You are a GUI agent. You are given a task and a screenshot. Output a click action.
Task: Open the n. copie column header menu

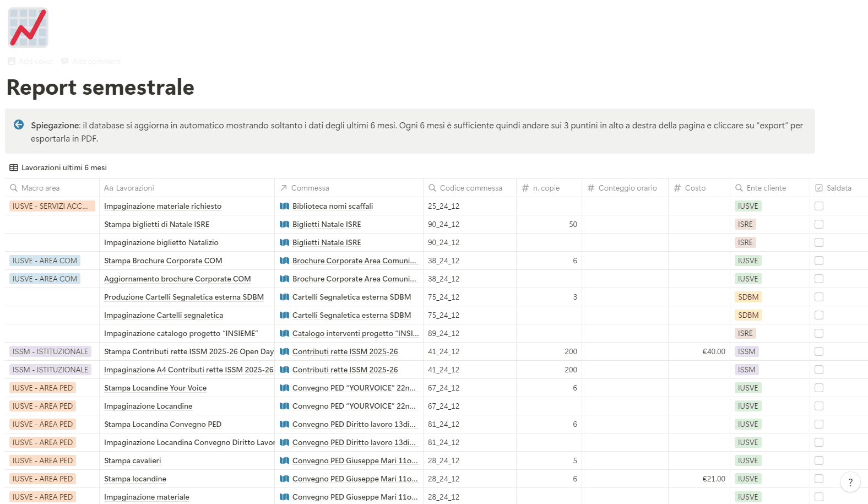coord(549,188)
